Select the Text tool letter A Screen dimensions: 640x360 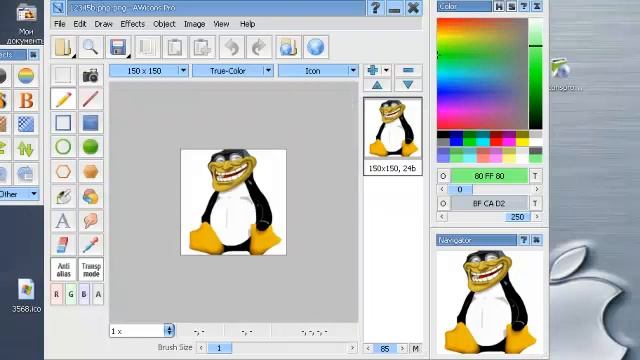[x=63, y=221]
